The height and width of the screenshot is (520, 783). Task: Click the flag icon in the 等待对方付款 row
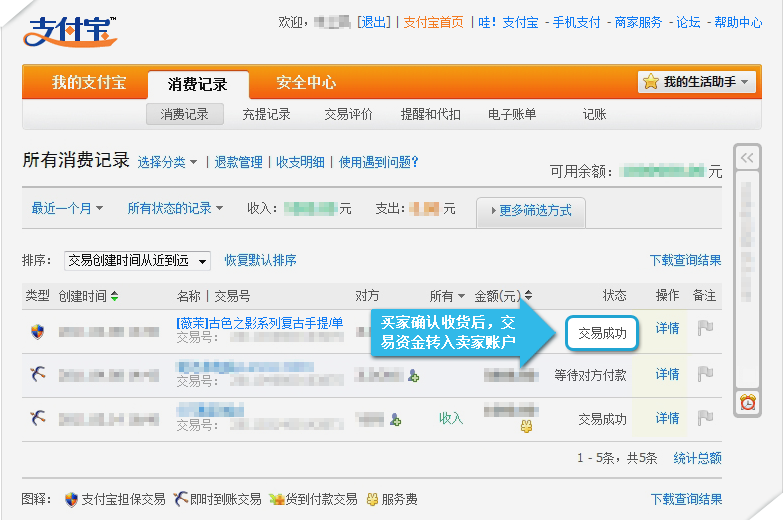[x=705, y=374]
